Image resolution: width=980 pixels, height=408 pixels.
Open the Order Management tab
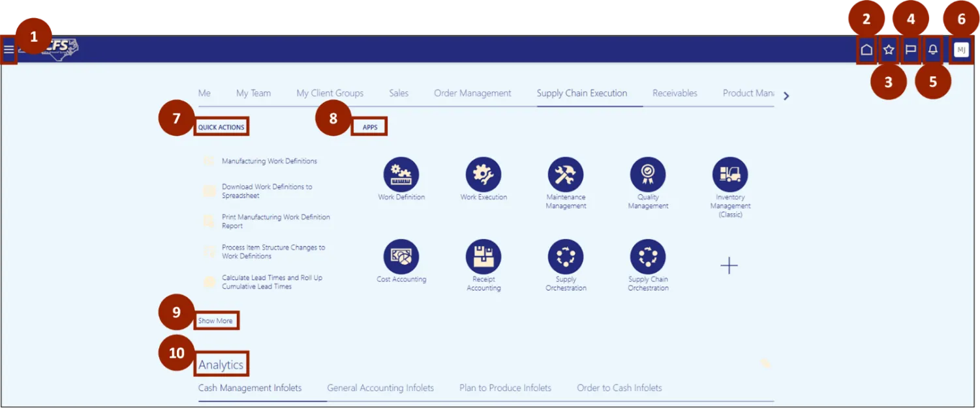coord(472,93)
